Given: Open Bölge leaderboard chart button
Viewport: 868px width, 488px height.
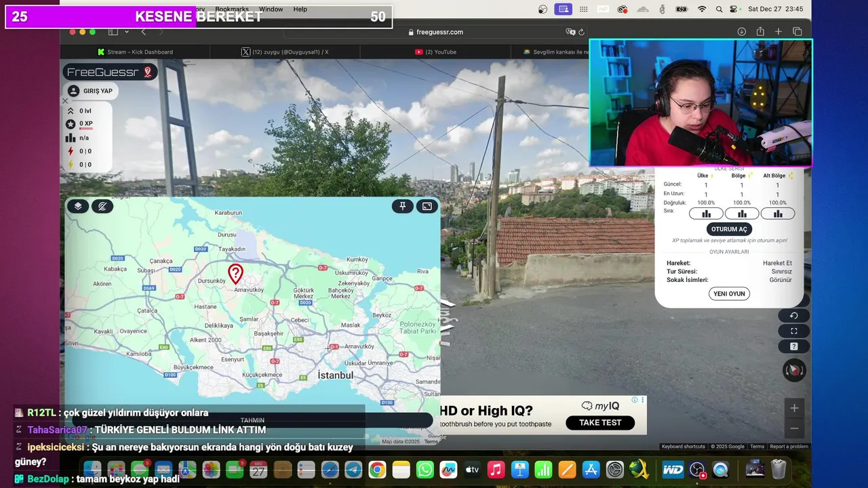Looking at the screenshot, I should (742, 213).
